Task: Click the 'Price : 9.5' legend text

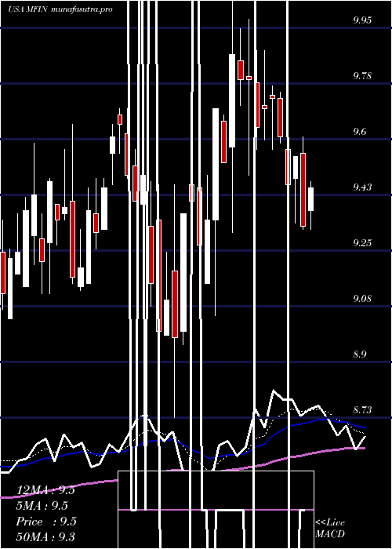Action: point(46,522)
